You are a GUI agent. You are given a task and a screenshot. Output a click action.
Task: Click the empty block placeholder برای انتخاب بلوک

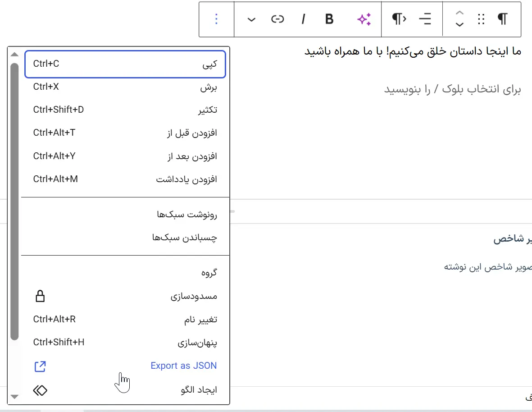[x=452, y=89]
